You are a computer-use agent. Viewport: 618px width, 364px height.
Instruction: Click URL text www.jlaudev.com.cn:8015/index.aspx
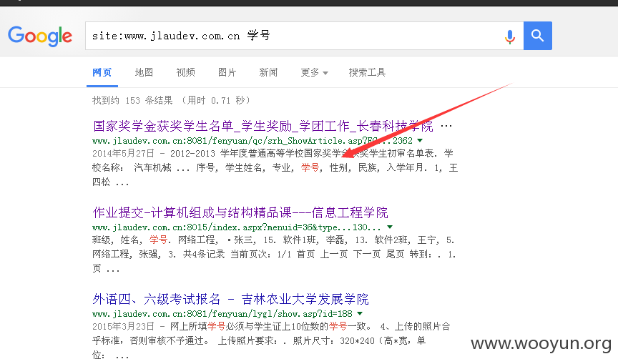point(237,227)
